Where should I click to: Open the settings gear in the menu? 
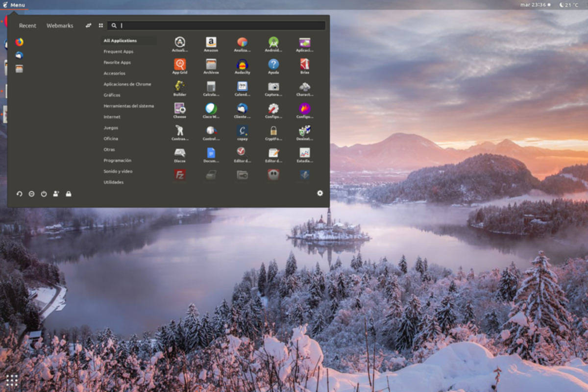320,194
